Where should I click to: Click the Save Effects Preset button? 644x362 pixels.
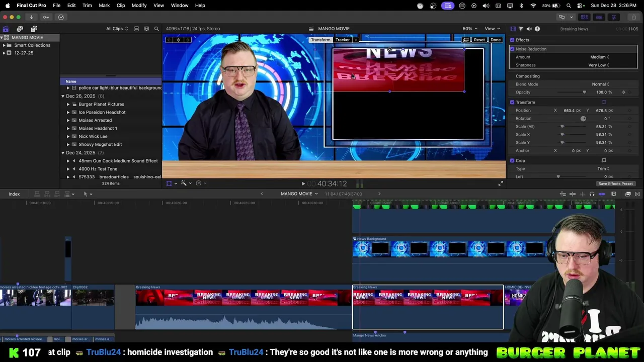(615, 184)
